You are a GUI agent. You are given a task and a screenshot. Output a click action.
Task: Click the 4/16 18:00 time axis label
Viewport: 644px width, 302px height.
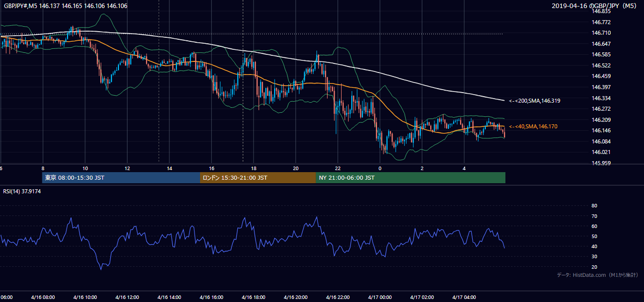pyautogui.click(x=253, y=297)
